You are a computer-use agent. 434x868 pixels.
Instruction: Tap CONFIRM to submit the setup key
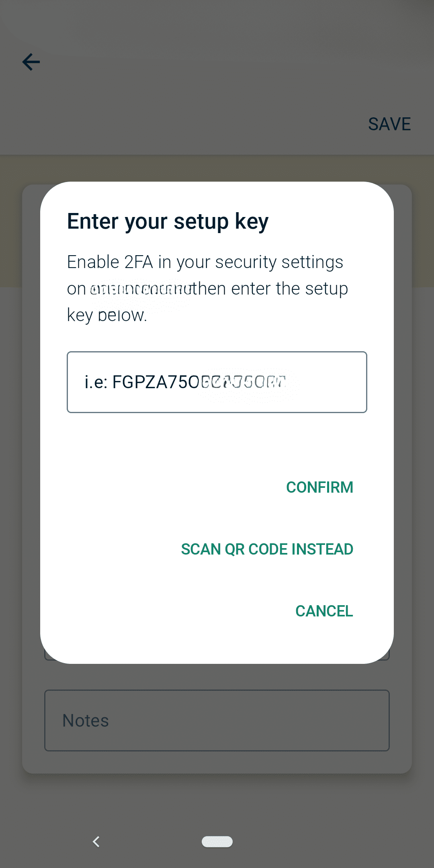(319, 487)
